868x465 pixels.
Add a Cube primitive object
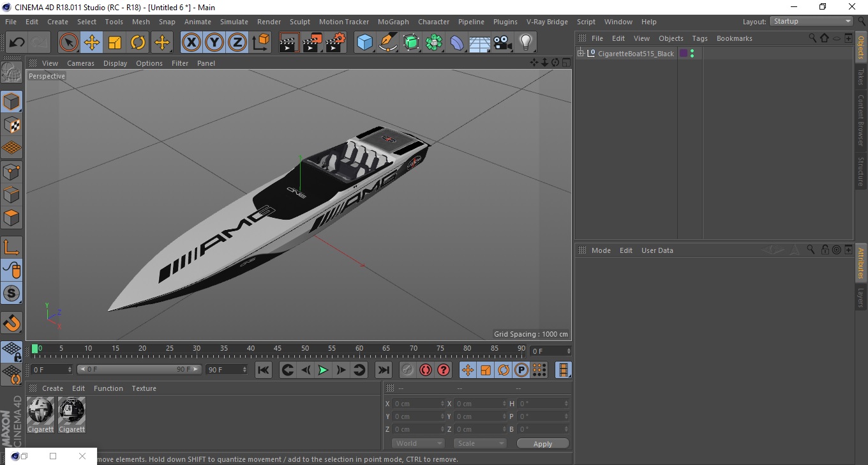click(365, 43)
